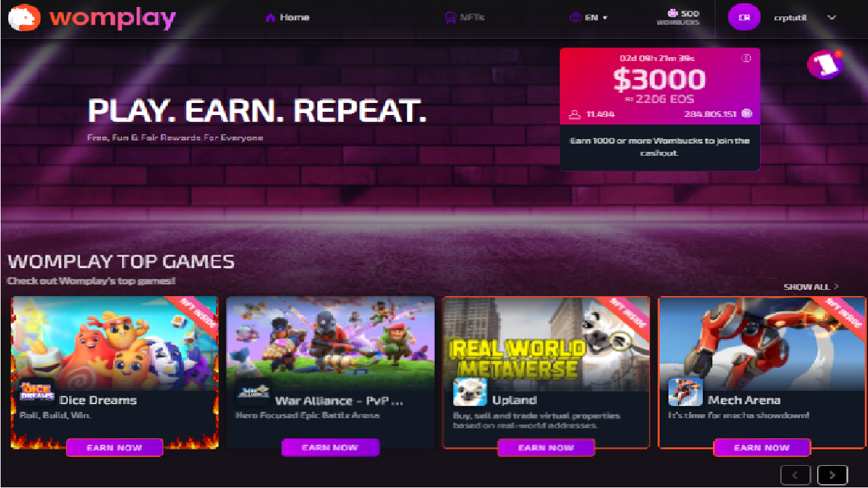Click the info icon on cashout card
This screenshot has height=488, width=868.
point(747,58)
